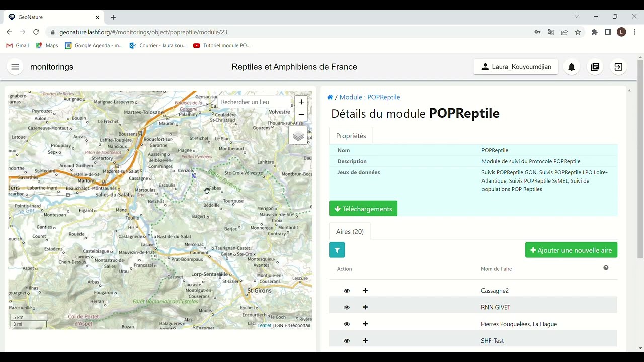Viewport: 644px width, 362px height.
Task: Click the Action column header
Action: click(x=344, y=269)
